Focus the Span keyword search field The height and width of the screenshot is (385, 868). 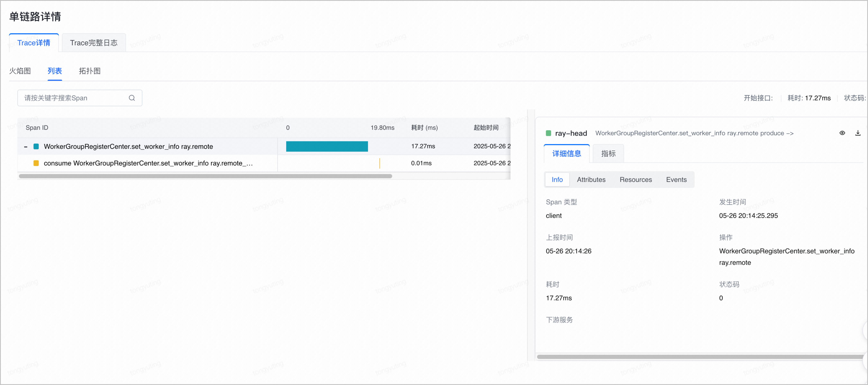[x=80, y=98]
